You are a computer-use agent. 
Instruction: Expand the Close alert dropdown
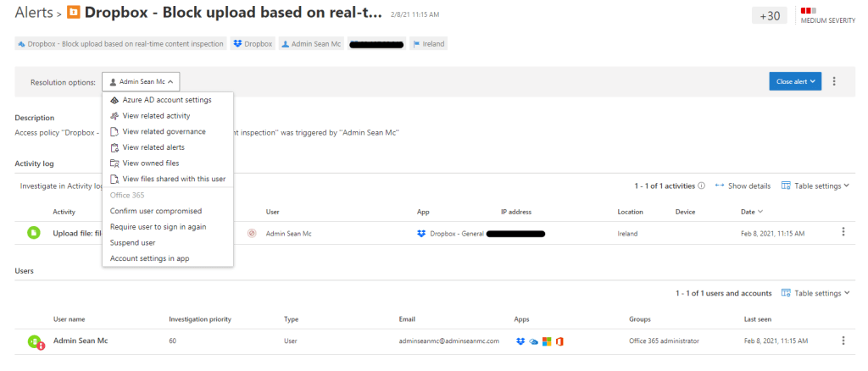796,81
